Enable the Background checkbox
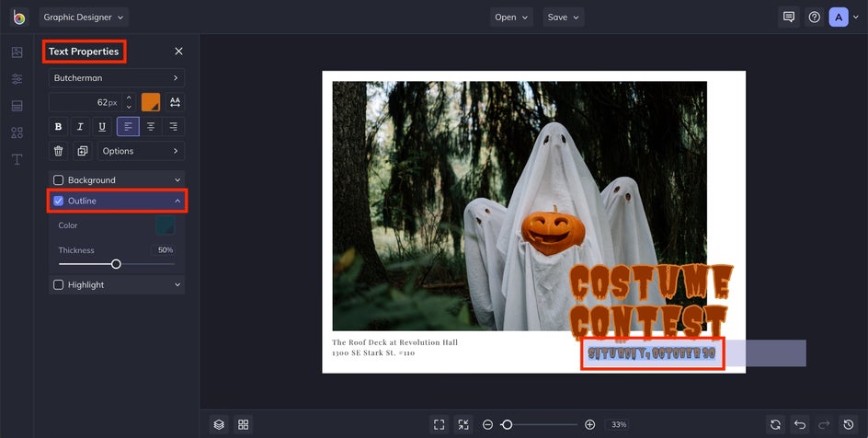This screenshot has height=438, width=868. tap(59, 180)
